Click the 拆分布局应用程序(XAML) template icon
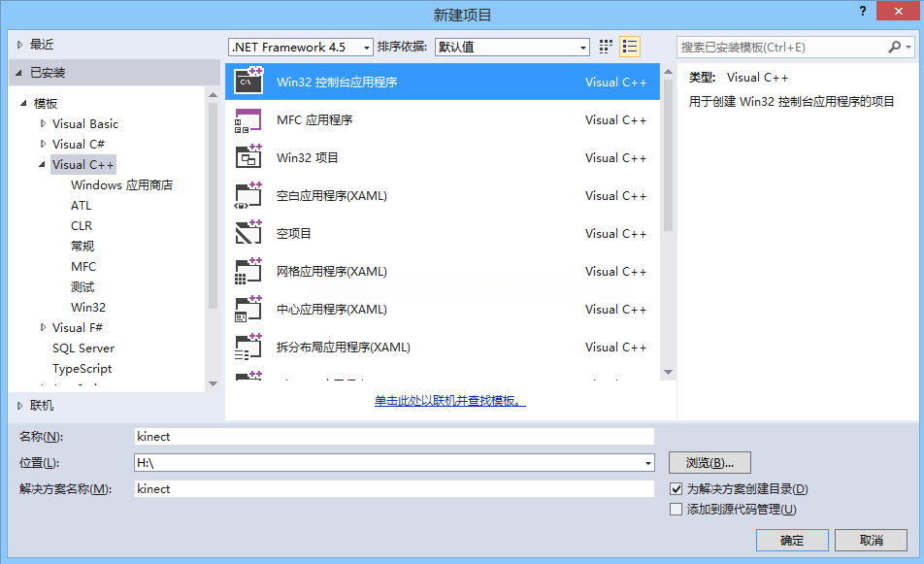924x564 pixels. (x=248, y=348)
